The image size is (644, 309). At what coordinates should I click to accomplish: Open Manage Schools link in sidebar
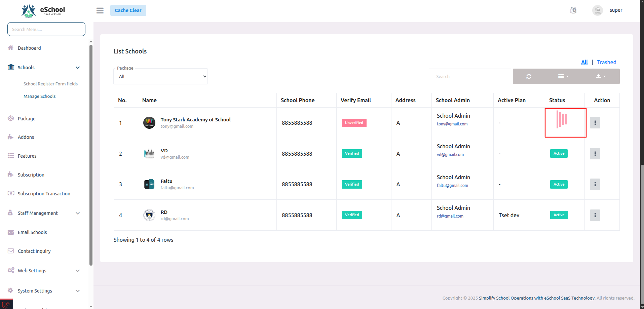coord(39,96)
